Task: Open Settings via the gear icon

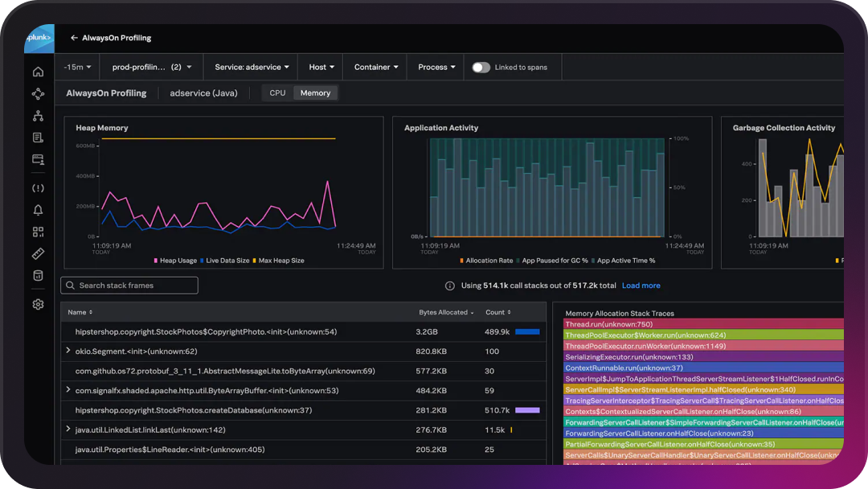Action: pos(37,304)
